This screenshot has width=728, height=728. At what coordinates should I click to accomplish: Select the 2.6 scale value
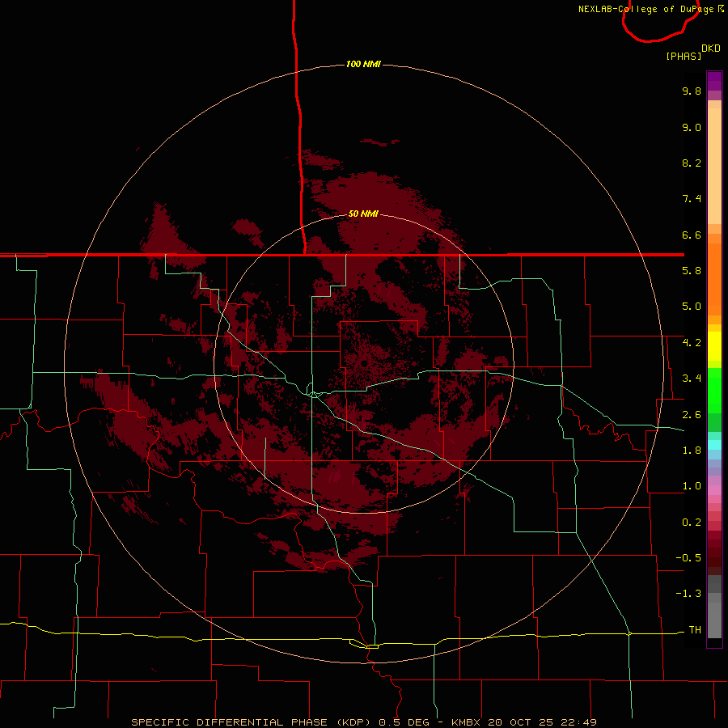tap(692, 415)
